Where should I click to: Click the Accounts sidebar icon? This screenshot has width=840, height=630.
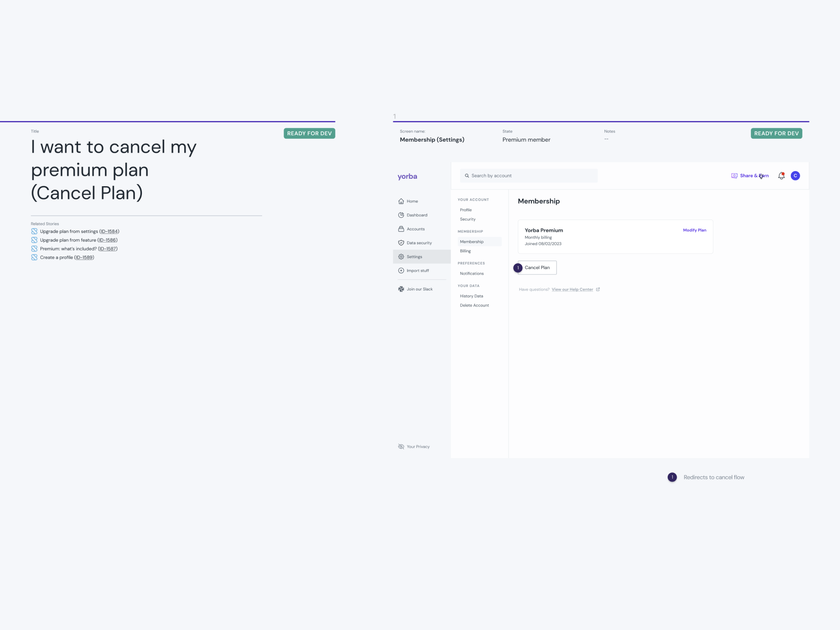point(401,229)
